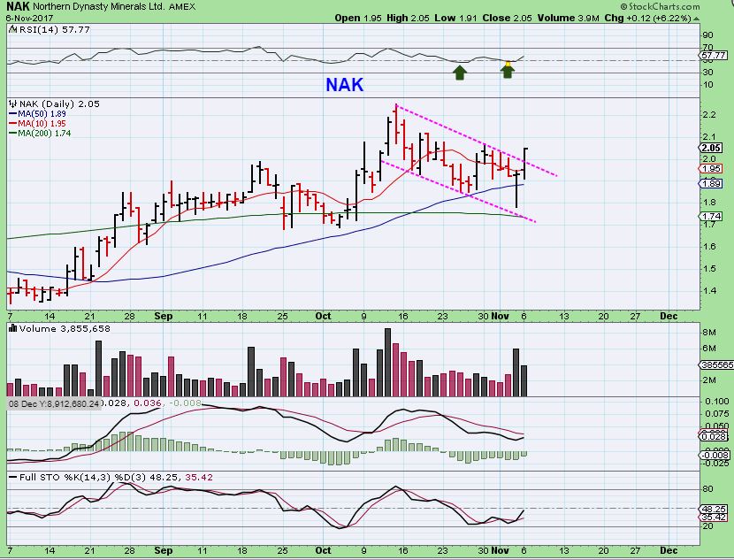Viewport: 734px width, 560px height.
Task: Click the RSI(14) 57.77 label
Action: pyautogui.click(x=55, y=29)
